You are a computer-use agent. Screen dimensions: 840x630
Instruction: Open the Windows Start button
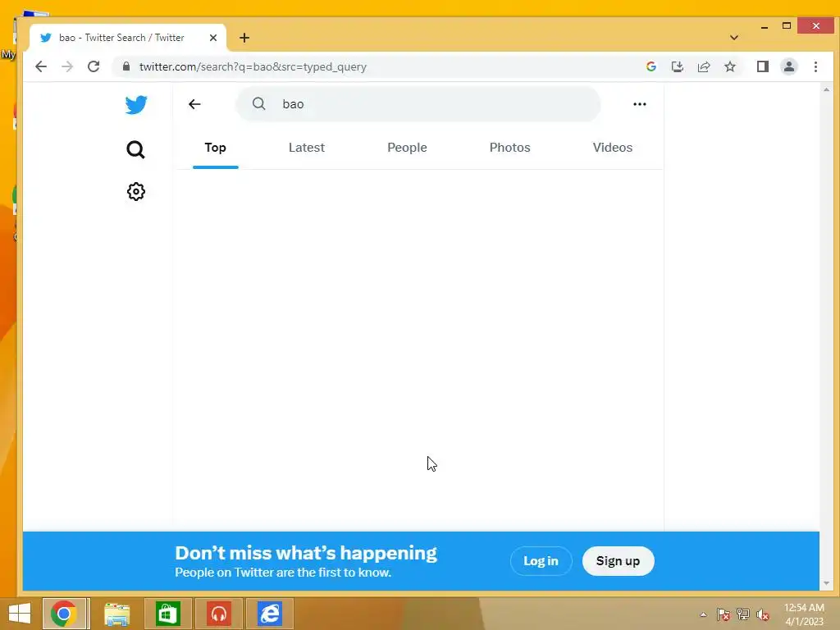20,614
